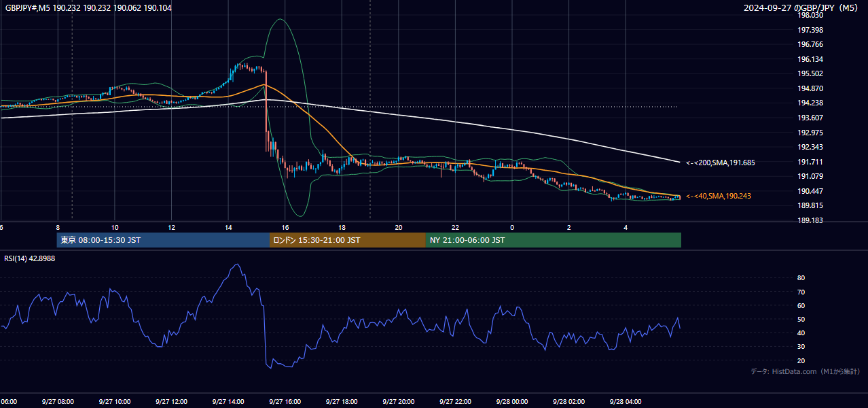
Task: Click the hour 16 chart axis label
Action: point(285,227)
